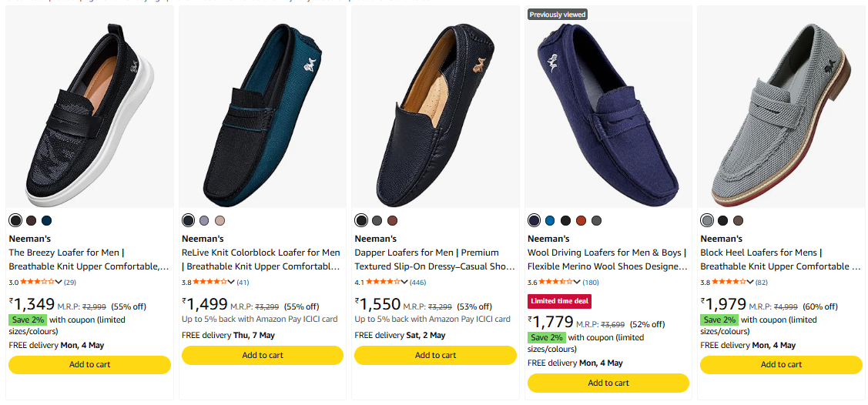Add Wool Driving Loafers to cart
This screenshot has width=868, height=405.
tap(608, 383)
